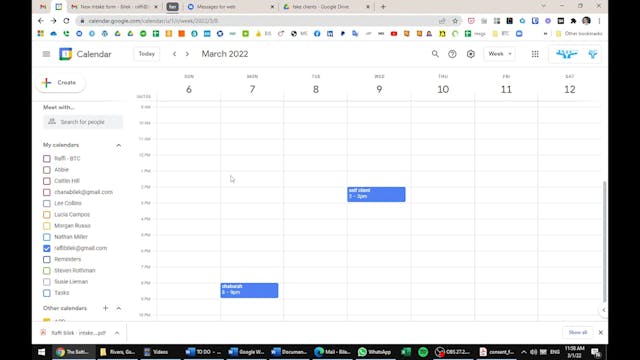Open Chrome extensions puzzle icon
Image resolution: width=640 pixels, height=360 pixels.
(x=573, y=21)
